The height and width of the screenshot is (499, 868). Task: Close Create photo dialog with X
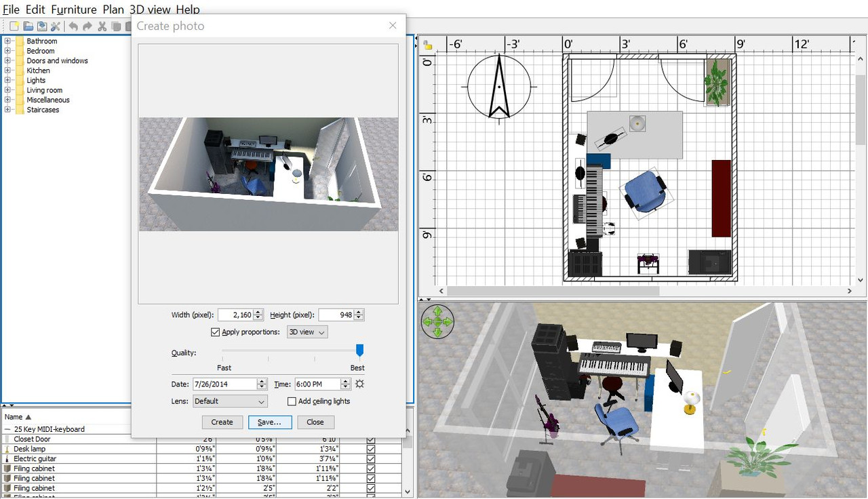pos(393,26)
